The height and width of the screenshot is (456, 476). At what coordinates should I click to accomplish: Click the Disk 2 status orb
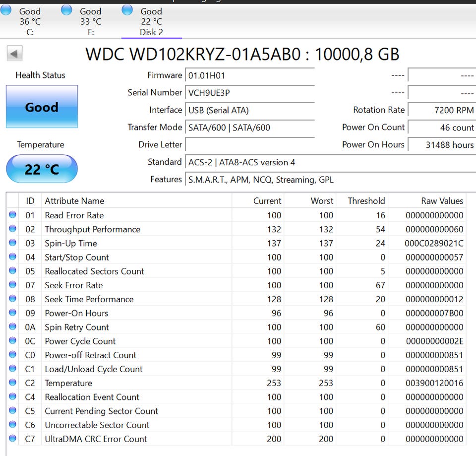coord(127,10)
